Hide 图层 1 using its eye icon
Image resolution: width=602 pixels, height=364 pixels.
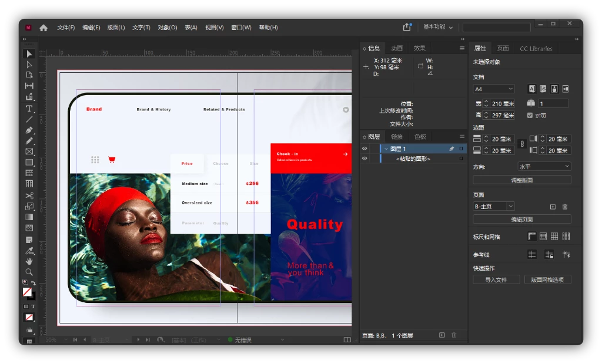tap(364, 149)
